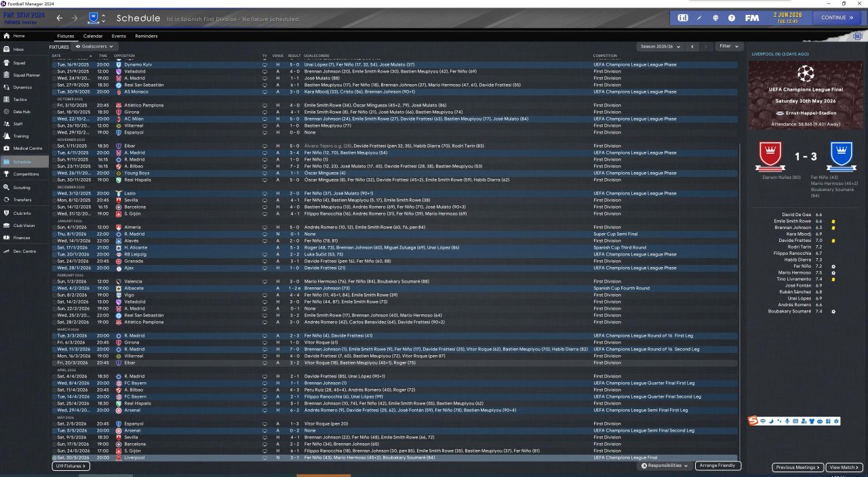Switch to the Fixtures tab
The height and width of the screenshot is (477, 868).
[x=66, y=36]
